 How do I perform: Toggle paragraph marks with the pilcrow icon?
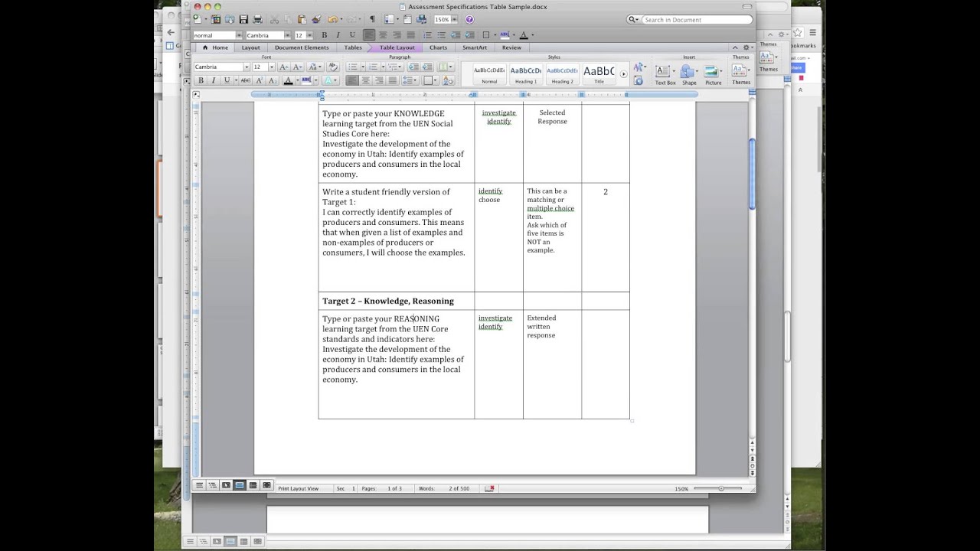[x=372, y=19]
